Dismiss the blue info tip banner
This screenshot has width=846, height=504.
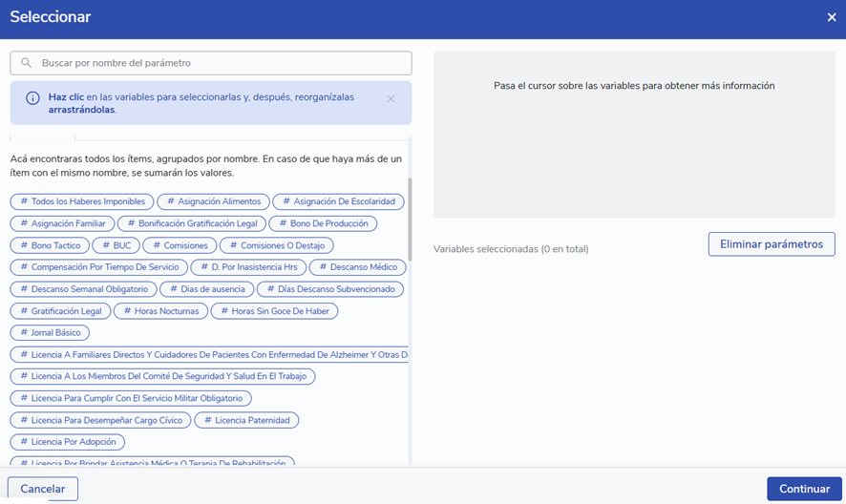pyautogui.click(x=391, y=98)
